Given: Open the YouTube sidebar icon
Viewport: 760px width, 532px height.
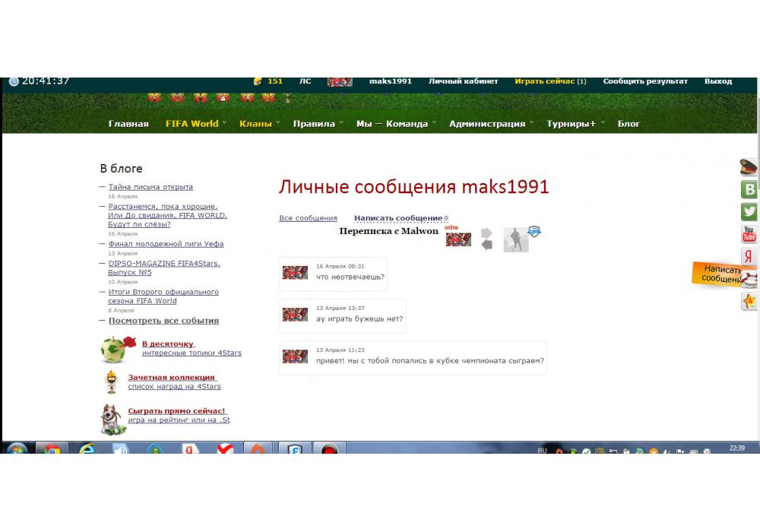Looking at the screenshot, I should 749,234.
